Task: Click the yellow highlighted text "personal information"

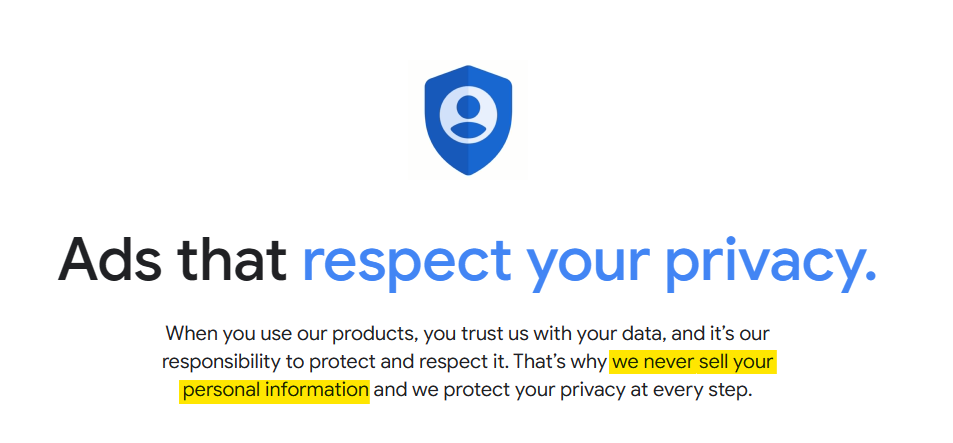Action: pos(275,390)
